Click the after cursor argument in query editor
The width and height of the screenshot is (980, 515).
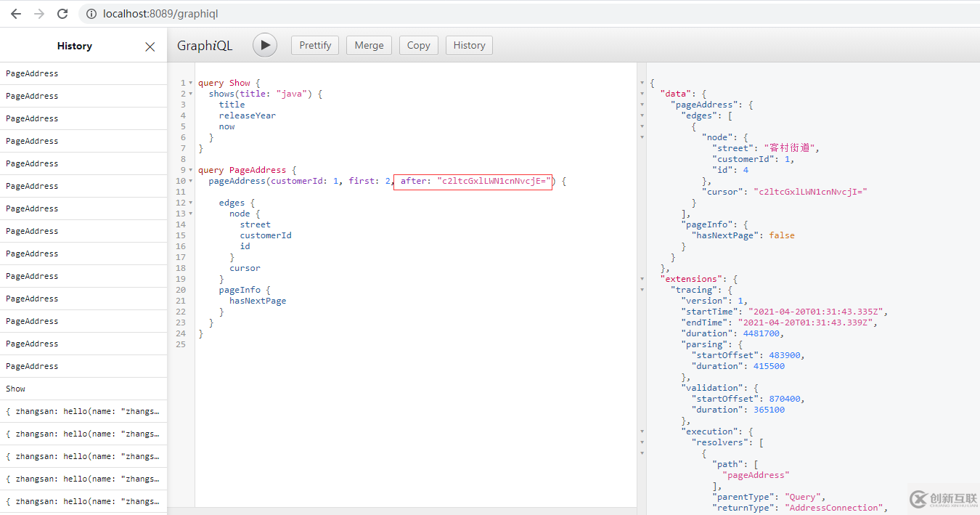click(473, 181)
